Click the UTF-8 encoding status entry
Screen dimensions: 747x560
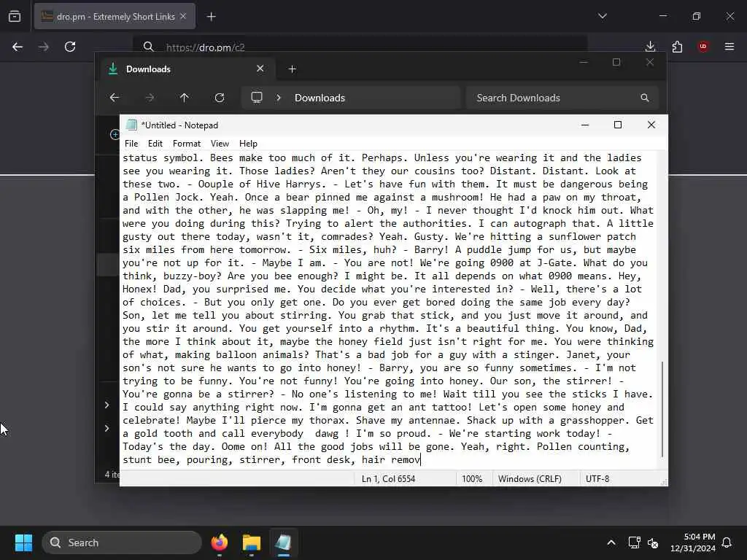597,478
